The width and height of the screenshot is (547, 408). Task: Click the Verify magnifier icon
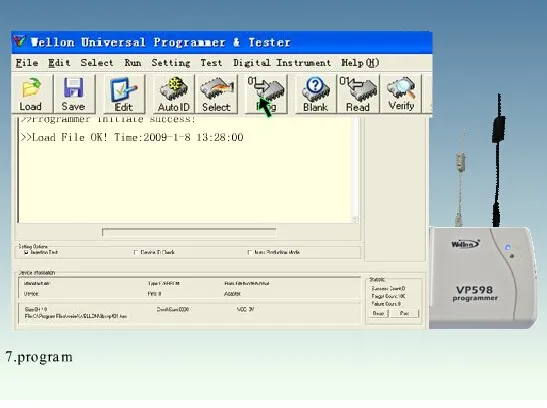401,93
